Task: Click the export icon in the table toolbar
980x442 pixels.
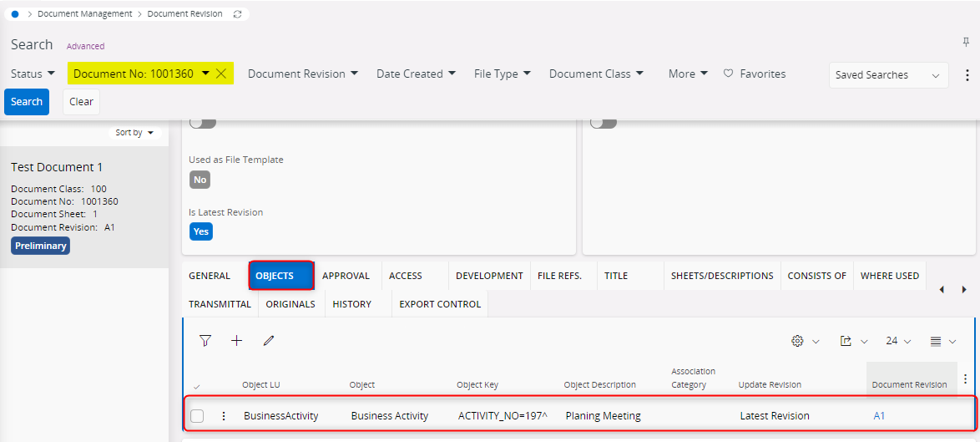Action: 846,341
